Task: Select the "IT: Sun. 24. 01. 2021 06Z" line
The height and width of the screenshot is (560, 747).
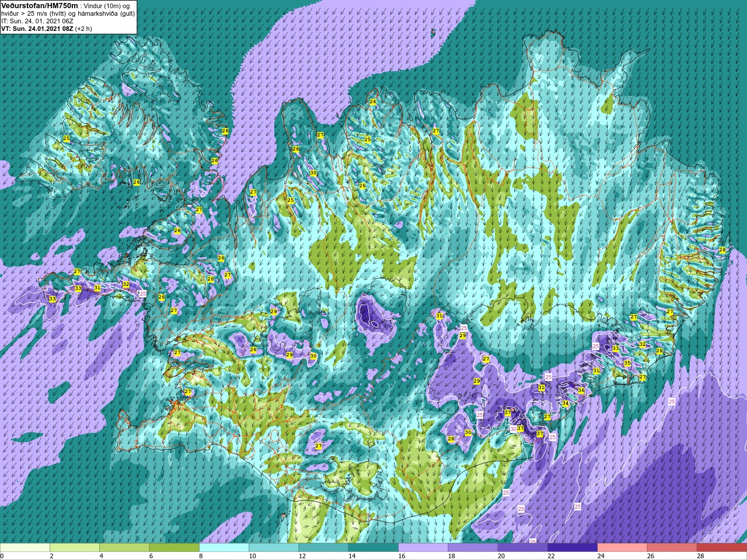Action: (39, 21)
